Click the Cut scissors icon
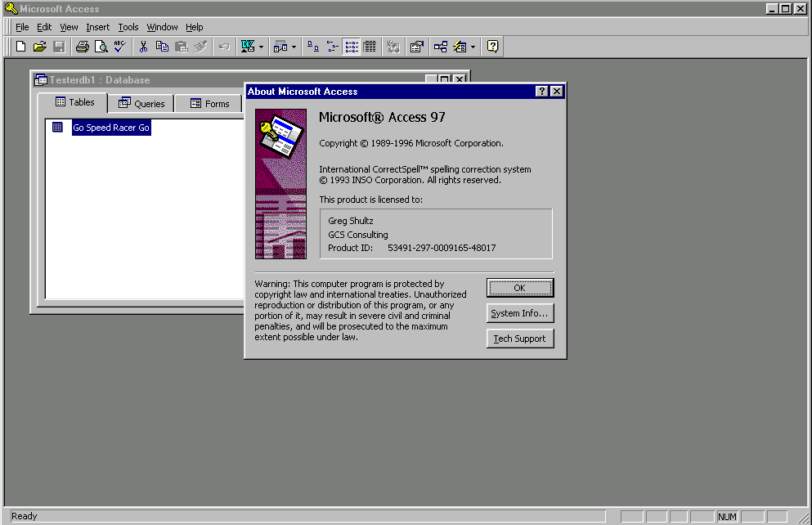The image size is (812, 525). pos(143,47)
